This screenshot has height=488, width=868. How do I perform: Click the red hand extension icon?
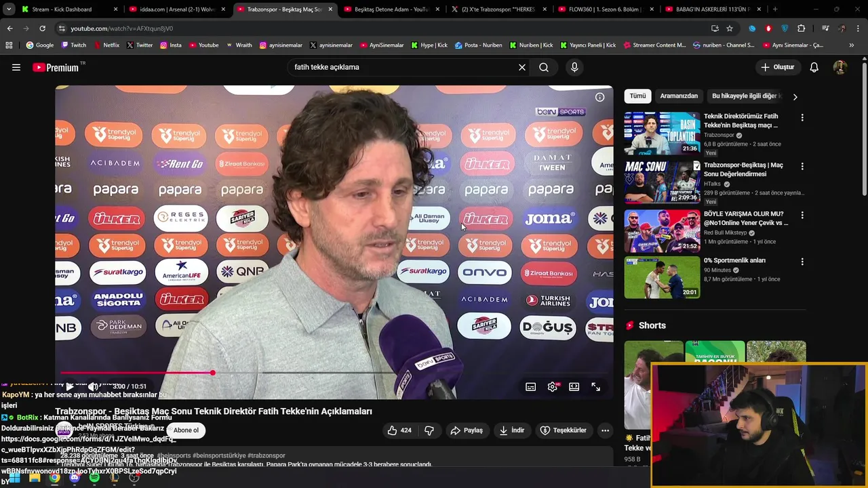coord(768,28)
